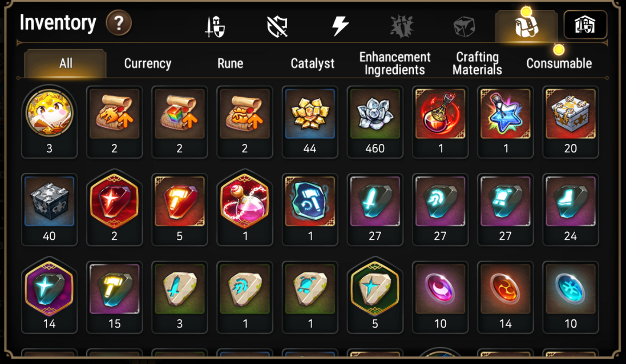
Task: Select the white crystal flower with 460
Action: (x=375, y=122)
